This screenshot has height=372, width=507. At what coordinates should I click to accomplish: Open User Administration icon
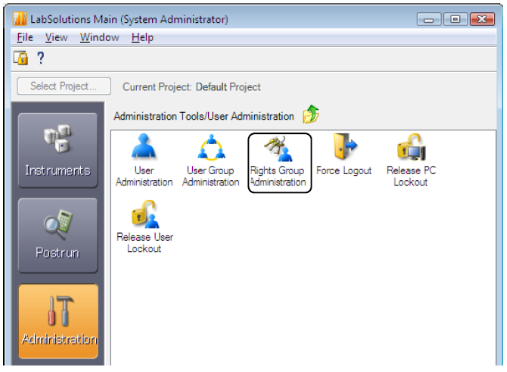coord(144,160)
